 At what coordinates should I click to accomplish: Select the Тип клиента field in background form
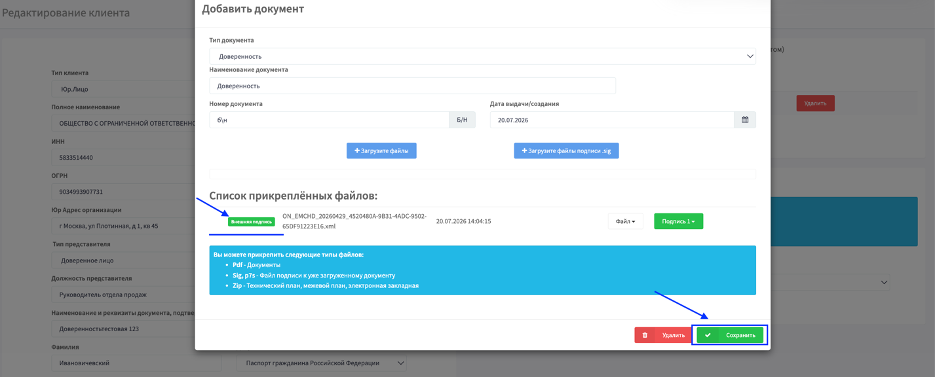point(124,90)
